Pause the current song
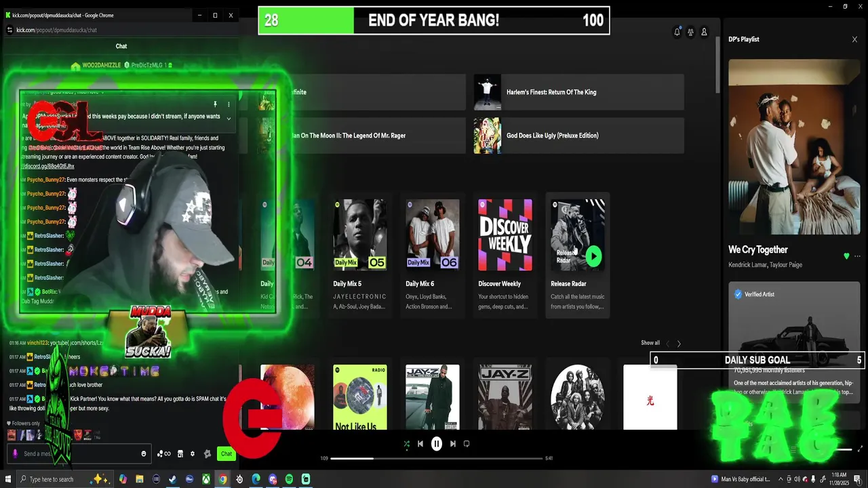Viewport: 868px width, 488px height. [x=437, y=444]
